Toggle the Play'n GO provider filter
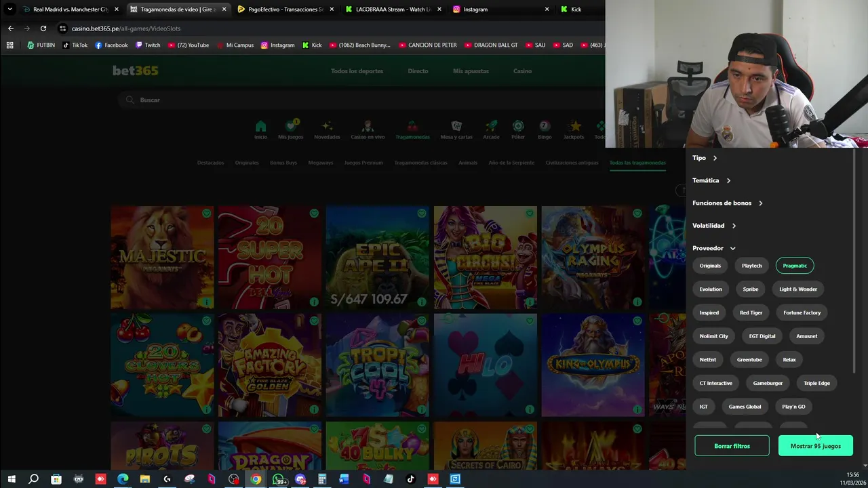868x488 pixels. (x=793, y=407)
